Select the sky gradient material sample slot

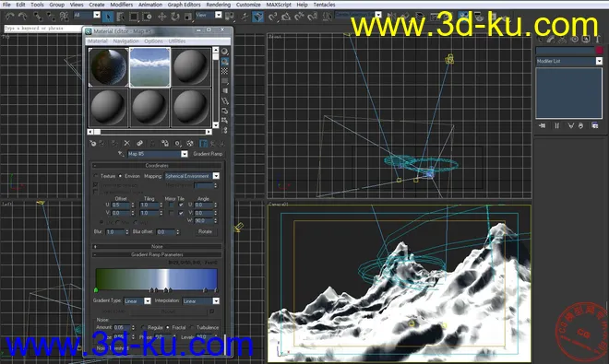click(149, 67)
